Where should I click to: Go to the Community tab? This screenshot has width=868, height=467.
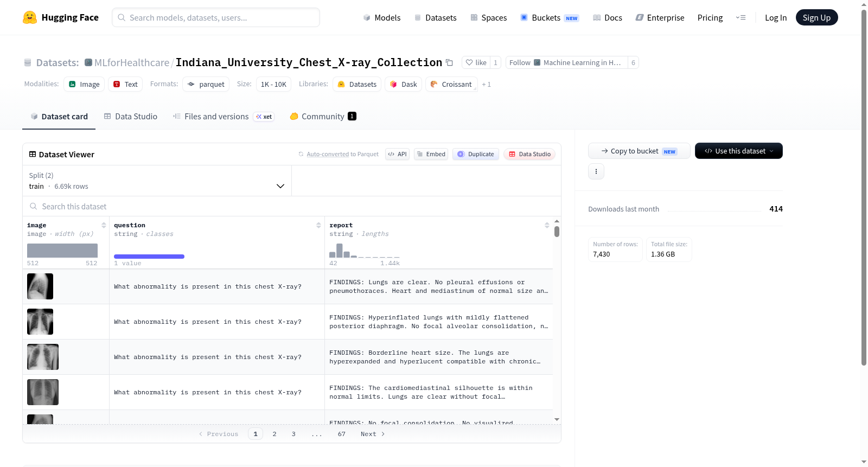point(323,117)
